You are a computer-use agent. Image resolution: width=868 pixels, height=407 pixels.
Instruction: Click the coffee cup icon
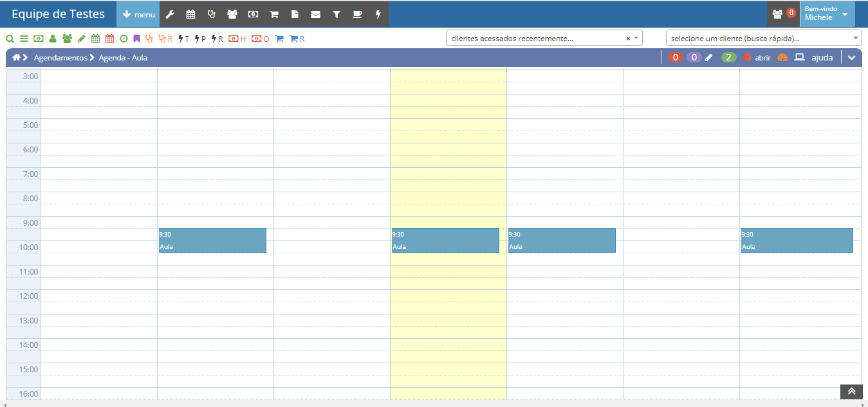pos(357,14)
